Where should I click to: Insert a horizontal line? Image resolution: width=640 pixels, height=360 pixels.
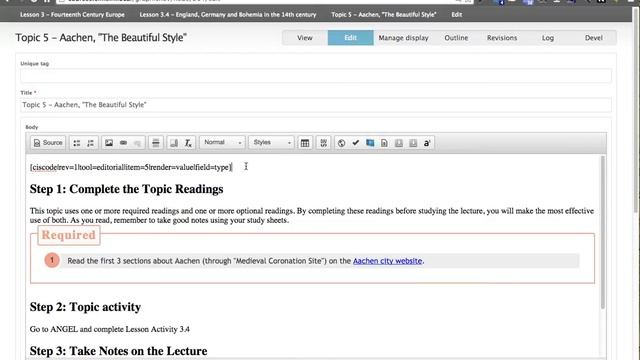[156, 143]
